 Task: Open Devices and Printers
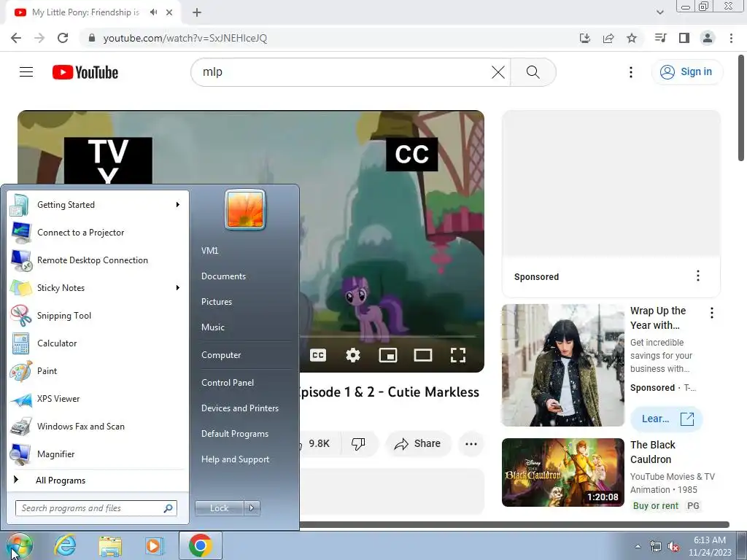tap(240, 408)
